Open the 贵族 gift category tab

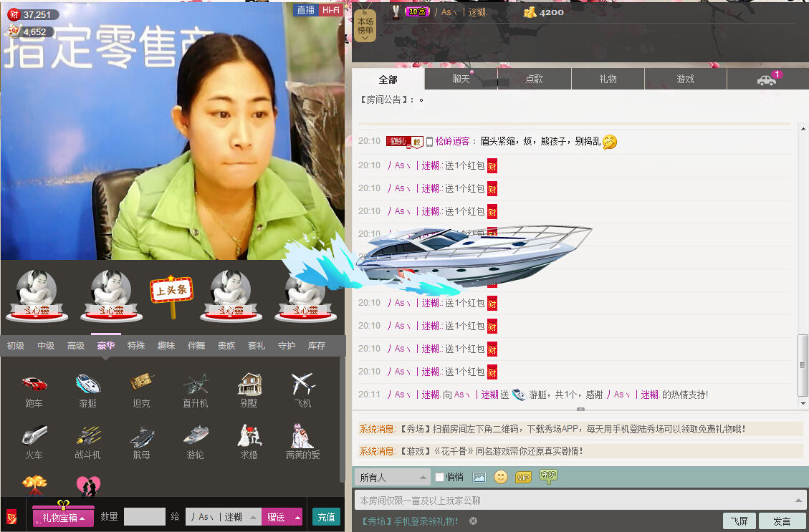[226, 345]
